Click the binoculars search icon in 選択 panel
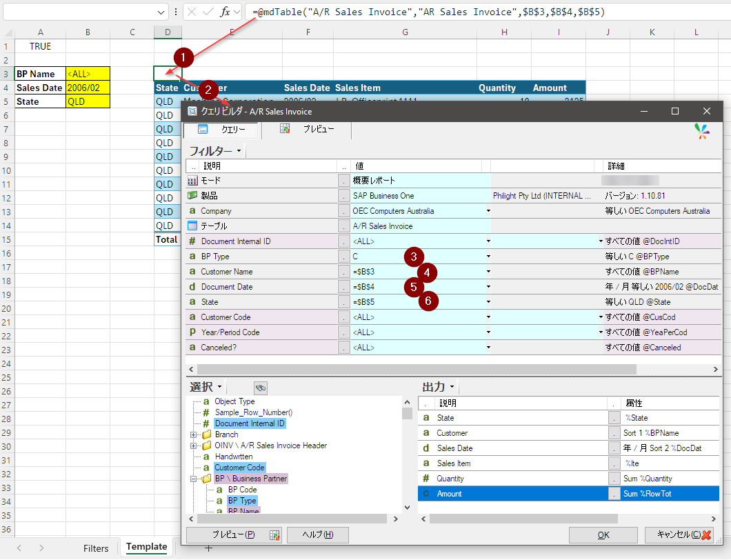The image size is (731, 560). [261, 388]
